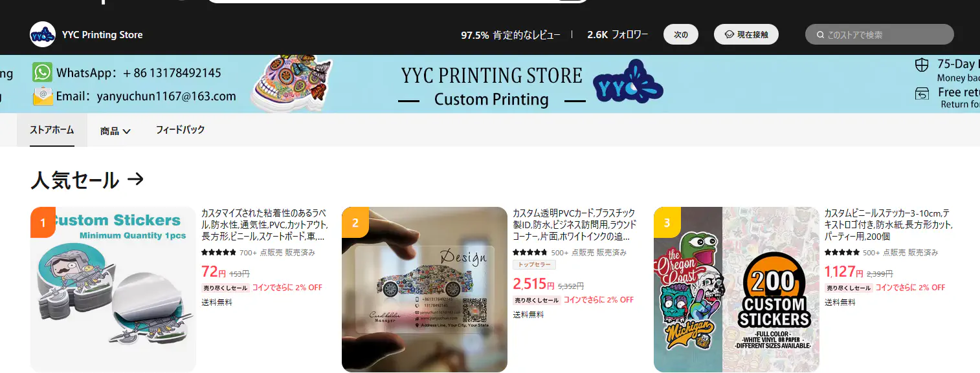Click the sugar skull sticker image in banner
The image size is (980, 373).
coord(291,83)
